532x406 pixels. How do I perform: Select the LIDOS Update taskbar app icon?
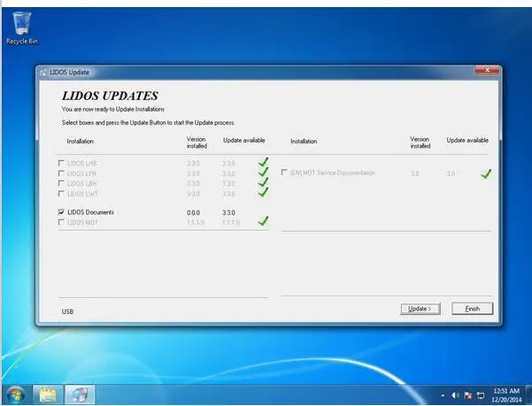tap(80, 395)
